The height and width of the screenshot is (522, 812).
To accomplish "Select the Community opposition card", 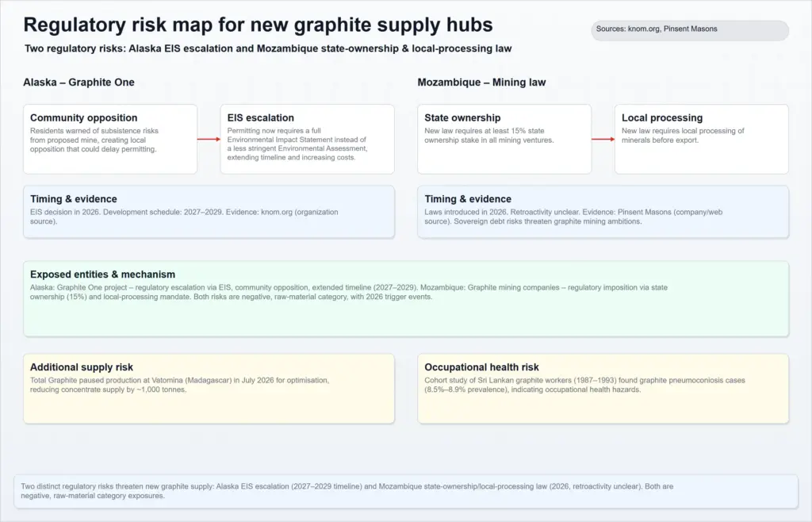I will [110, 140].
